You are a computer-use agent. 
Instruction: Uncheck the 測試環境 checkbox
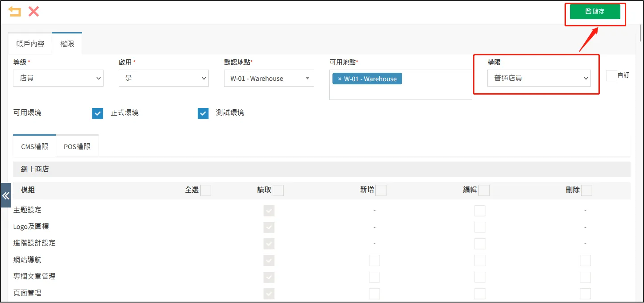[x=203, y=113]
